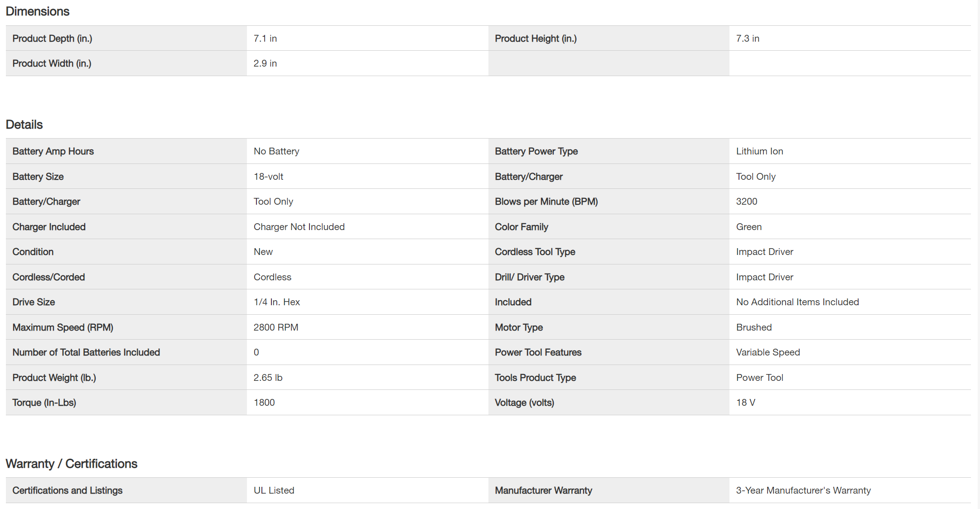The height and width of the screenshot is (509, 980).
Task: Click the No Additional Items Included value
Action: [x=797, y=302]
